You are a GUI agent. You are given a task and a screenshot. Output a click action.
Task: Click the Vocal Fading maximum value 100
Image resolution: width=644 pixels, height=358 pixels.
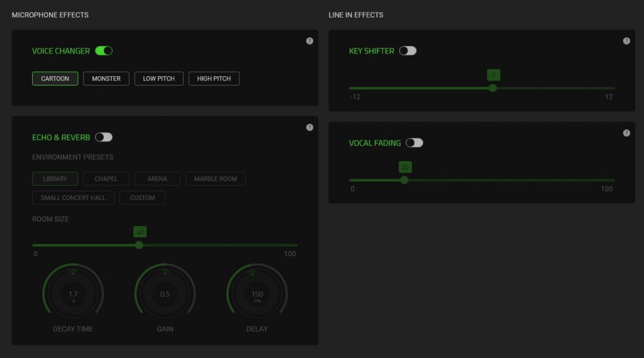607,189
